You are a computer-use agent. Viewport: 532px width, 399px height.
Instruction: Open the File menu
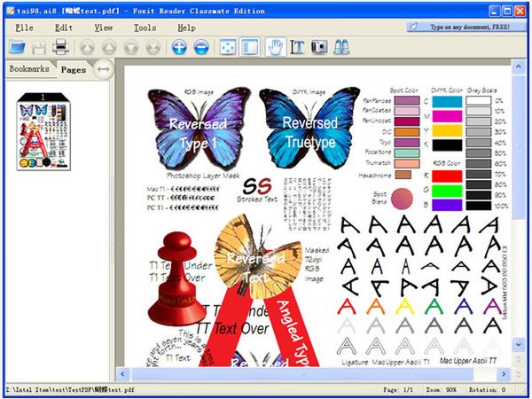tap(25, 27)
